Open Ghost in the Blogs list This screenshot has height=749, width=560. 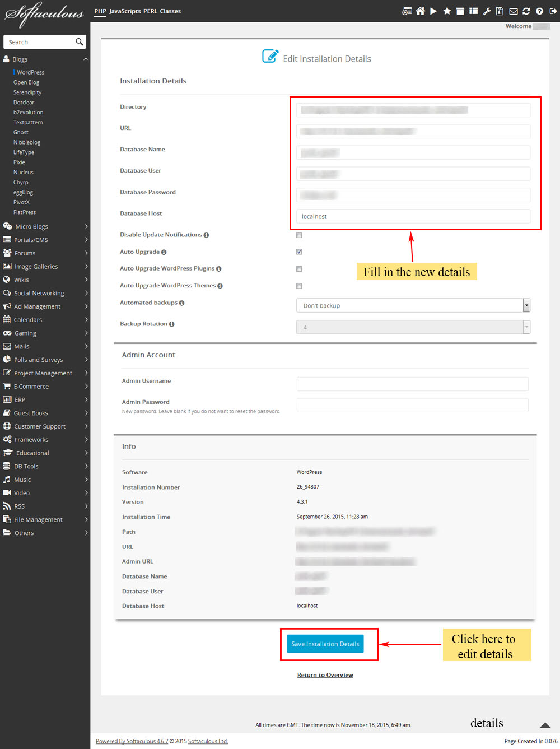pos(21,132)
